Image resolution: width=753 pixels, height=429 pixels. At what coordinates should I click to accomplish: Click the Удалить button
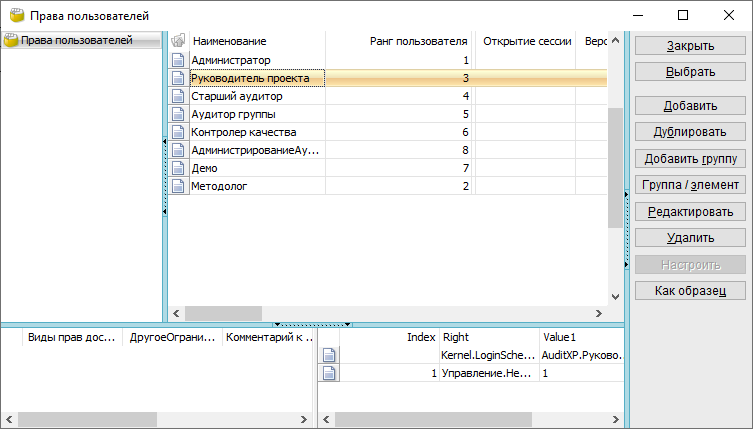coord(690,237)
